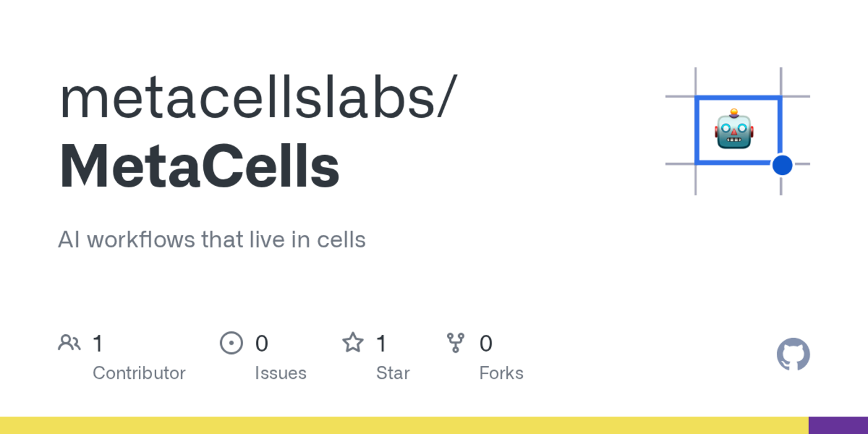The width and height of the screenshot is (868, 434).
Task: Click the forks count number 0
Action: click(485, 343)
